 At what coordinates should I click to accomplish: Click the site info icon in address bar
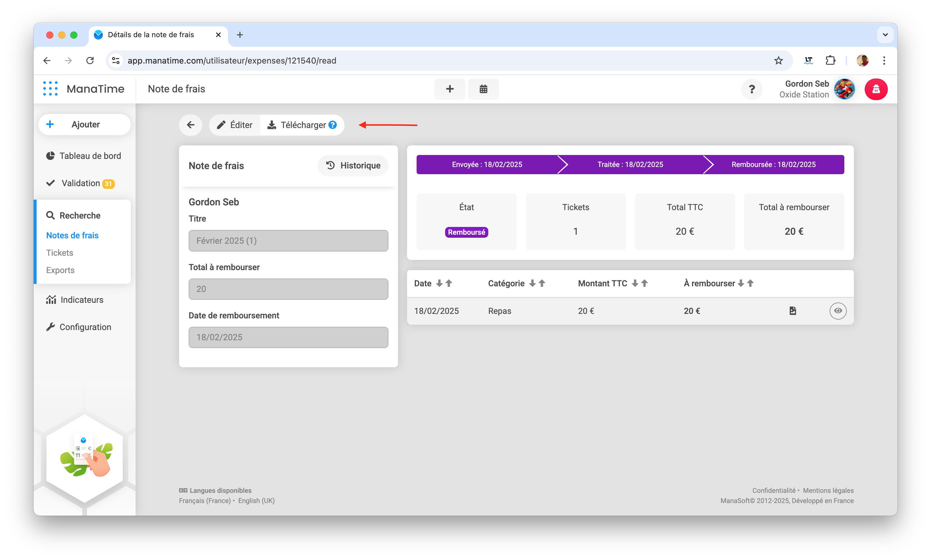click(115, 60)
